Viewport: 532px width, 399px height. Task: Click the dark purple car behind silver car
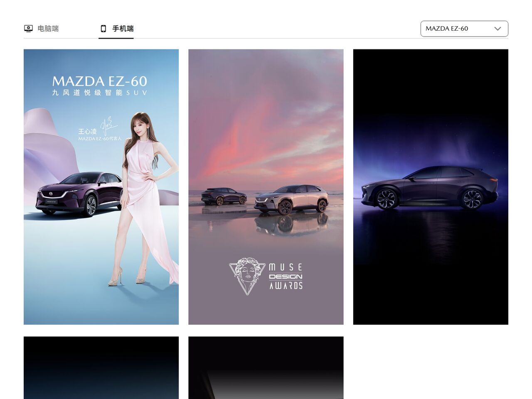click(x=223, y=196)
